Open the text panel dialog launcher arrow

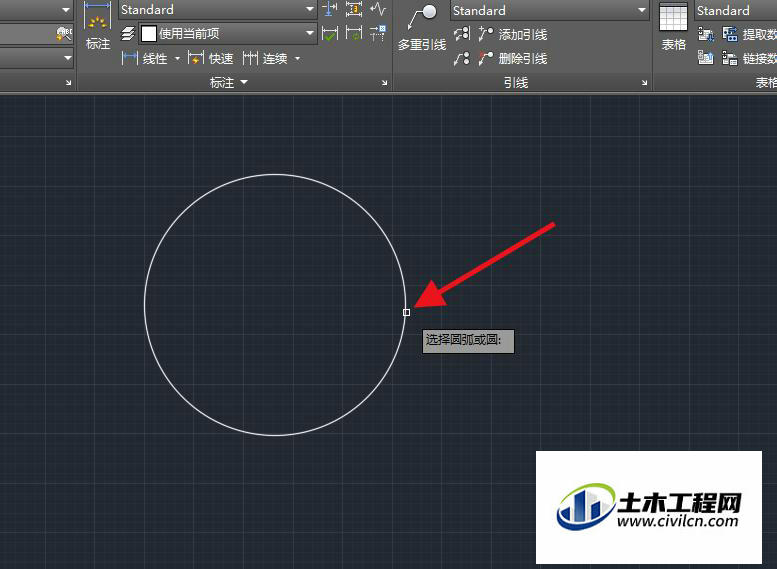(x=68, y=83)
